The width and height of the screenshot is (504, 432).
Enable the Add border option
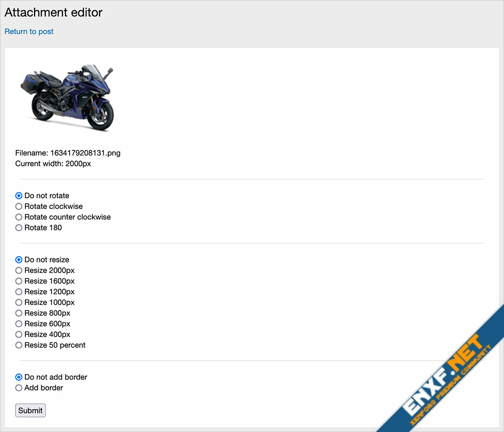(19, 388)
